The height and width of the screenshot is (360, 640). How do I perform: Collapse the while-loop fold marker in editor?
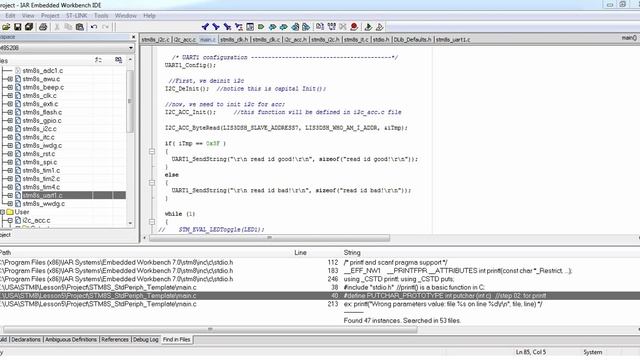152,222
